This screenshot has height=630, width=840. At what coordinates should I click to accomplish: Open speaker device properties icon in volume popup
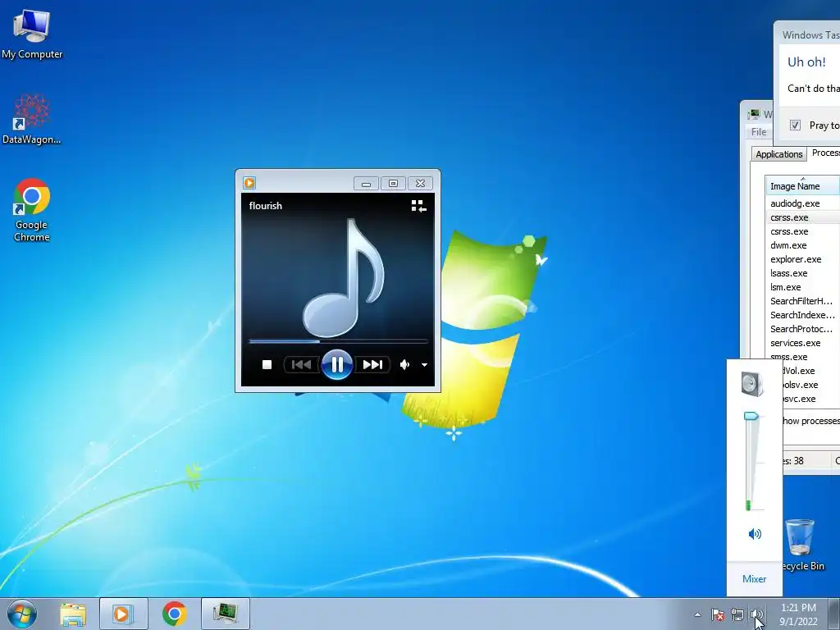click(753, 384)
